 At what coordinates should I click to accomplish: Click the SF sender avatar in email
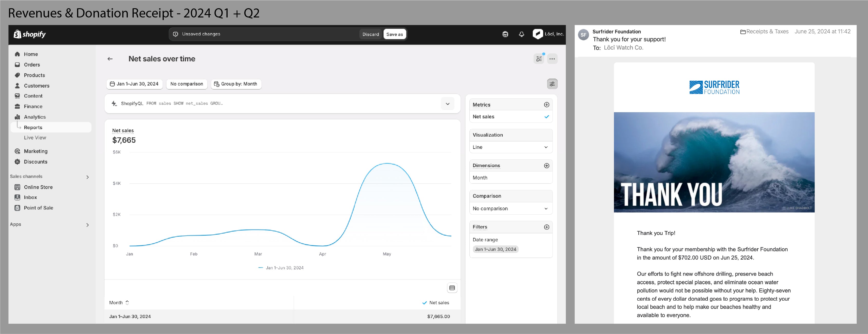584,35
